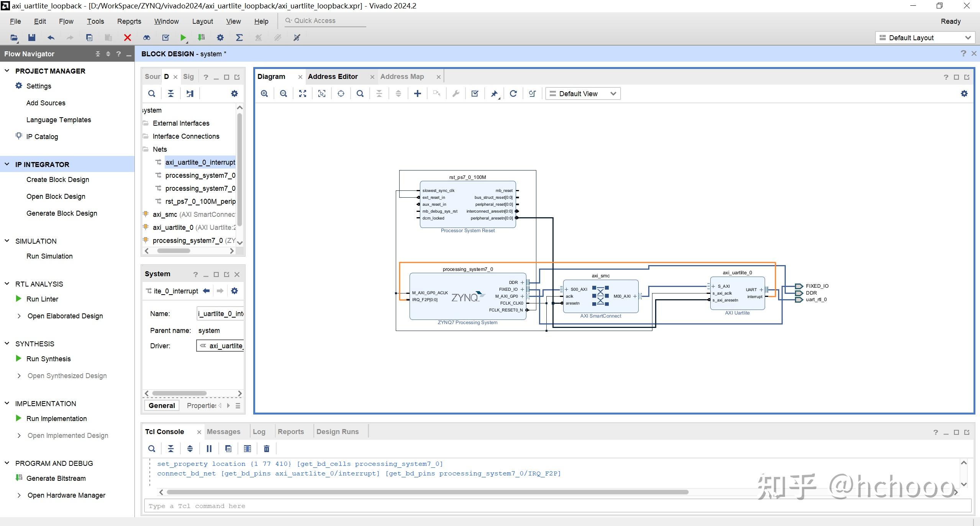Clear Tcl Console with trash icon
The width and height of the screenshot is (980, 526).
click(267, 449)
